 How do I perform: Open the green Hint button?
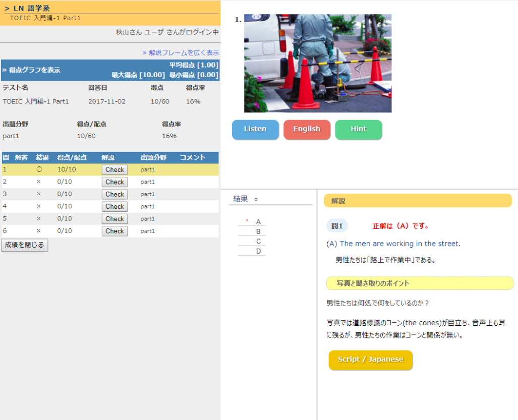[x=358, y=129]
